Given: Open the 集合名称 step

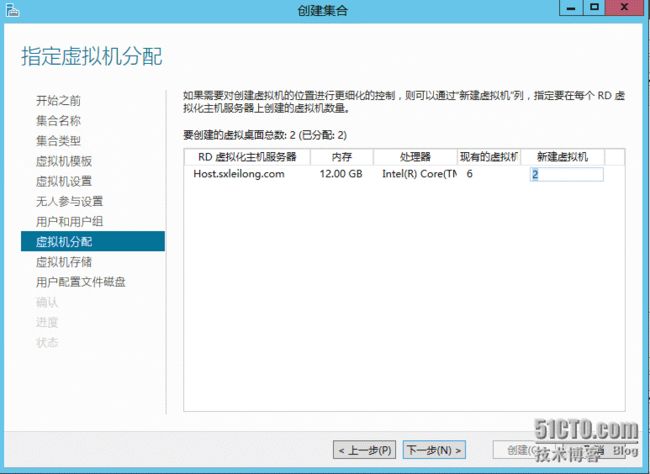Looking at the screenshot, I should point(58,121).
